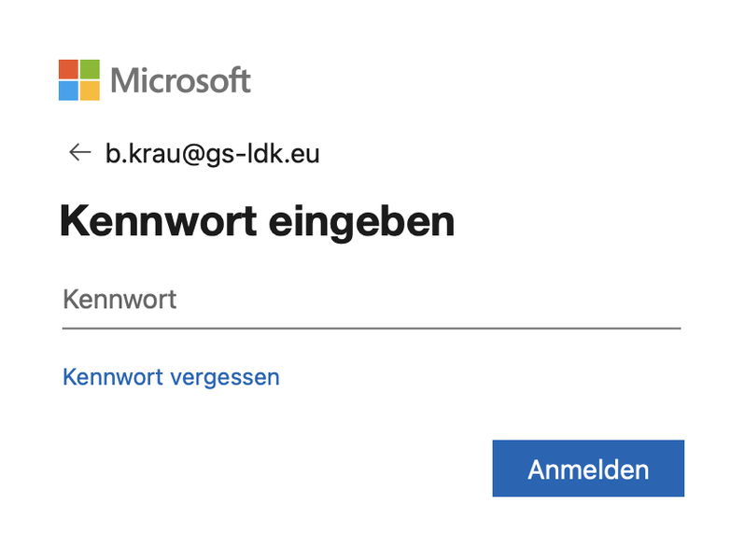Click the green square of Microsoft logo

coord(90,69)
